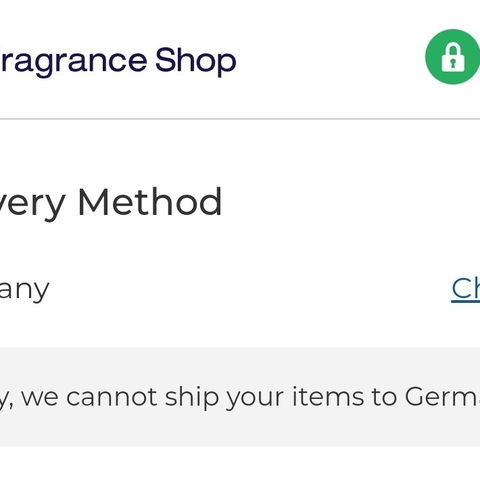Click the "Delivery Method" section heading
This screenshot has height=480, width=480.
point(111,203)
